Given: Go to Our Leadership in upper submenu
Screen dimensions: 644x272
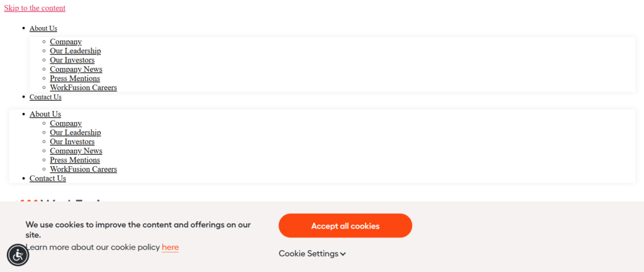Looking at the screenshot, I should tap(75, 51).
